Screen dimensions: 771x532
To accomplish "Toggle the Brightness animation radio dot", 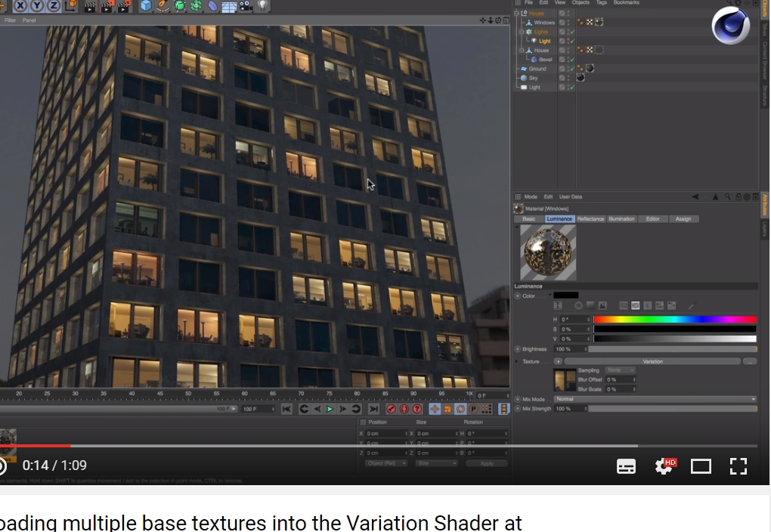I will (x=518, y=349).
